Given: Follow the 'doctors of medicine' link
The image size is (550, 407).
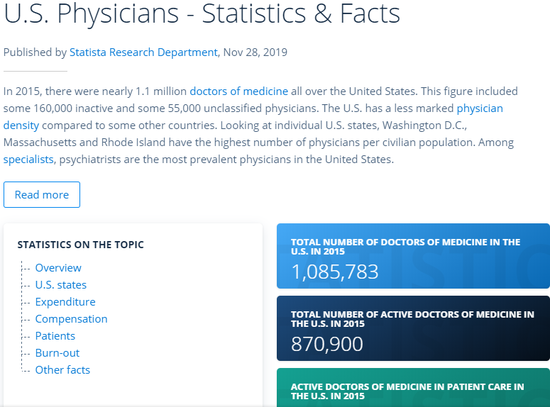Looking at the screenshot, I should (239, 91).
